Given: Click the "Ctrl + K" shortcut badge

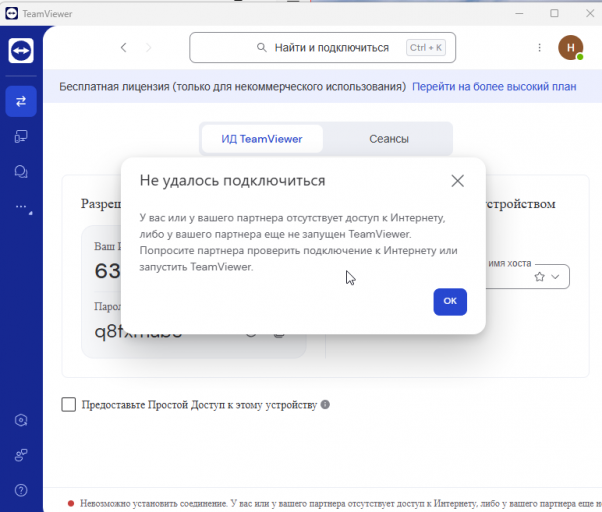Looking at the screenshot, I should [426, 48].
